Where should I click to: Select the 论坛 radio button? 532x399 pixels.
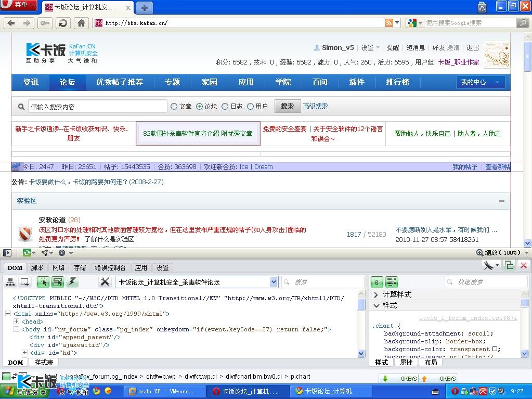point(200,107)
